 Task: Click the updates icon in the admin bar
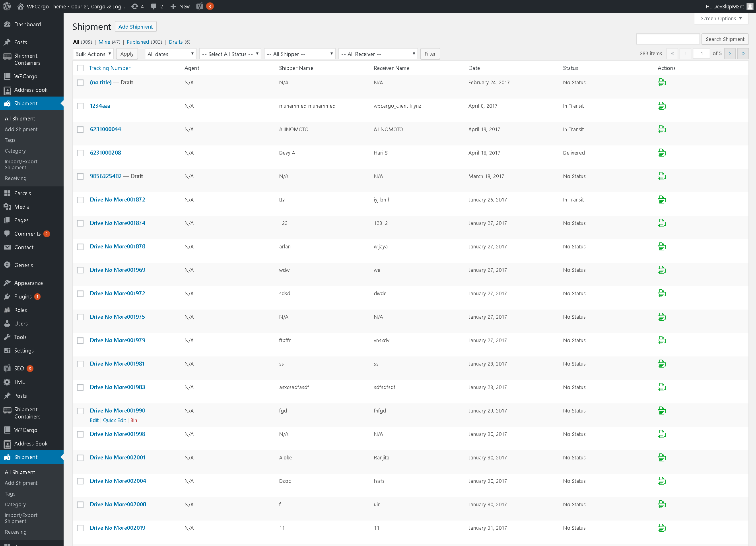coord(135,6)
